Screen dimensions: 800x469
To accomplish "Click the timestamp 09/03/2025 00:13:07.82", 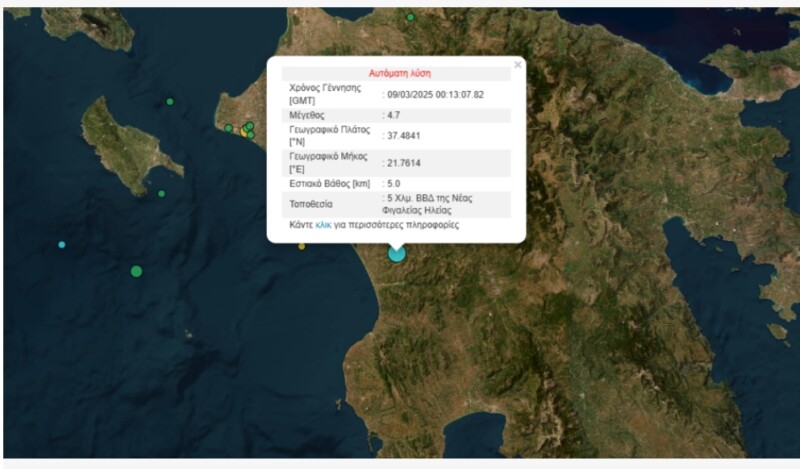I will [435, 94].
